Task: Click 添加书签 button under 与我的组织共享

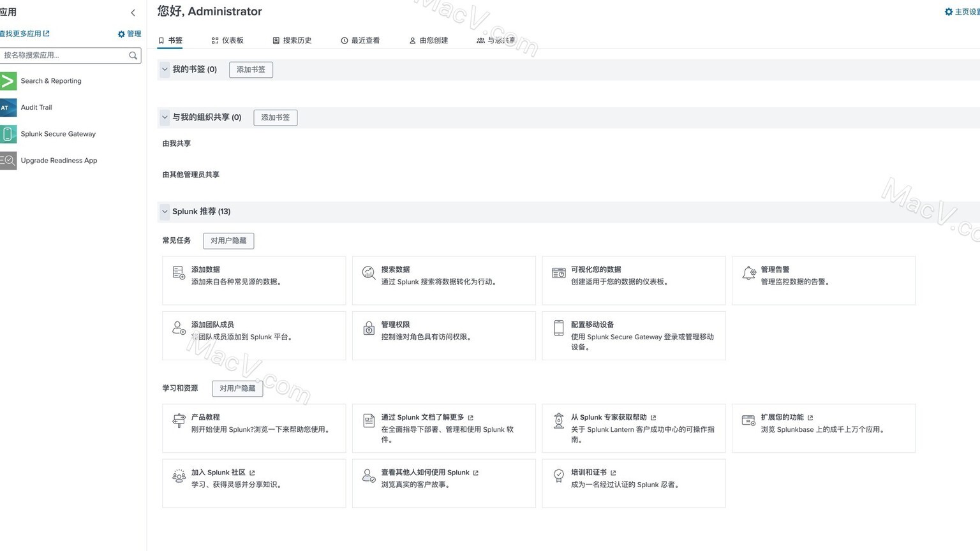Action: [x=275, y=117]
